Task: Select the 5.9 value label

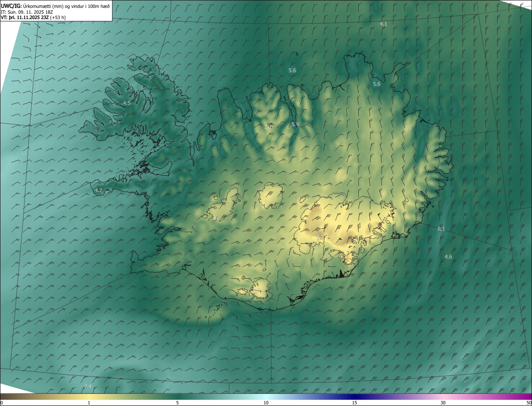Action: tap(295, 124)
